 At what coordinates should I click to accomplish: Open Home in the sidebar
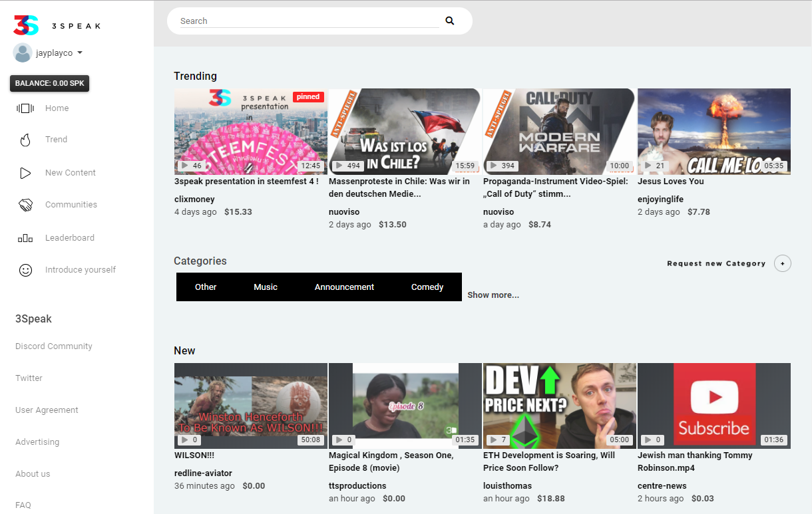pyautogui.click(x=57, y=108)
